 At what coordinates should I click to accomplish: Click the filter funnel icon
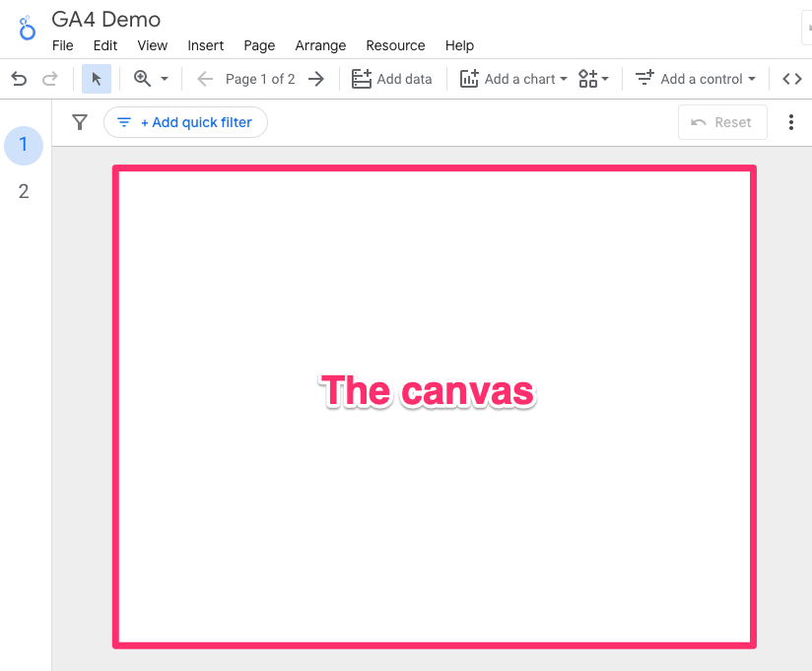point(80,122)
